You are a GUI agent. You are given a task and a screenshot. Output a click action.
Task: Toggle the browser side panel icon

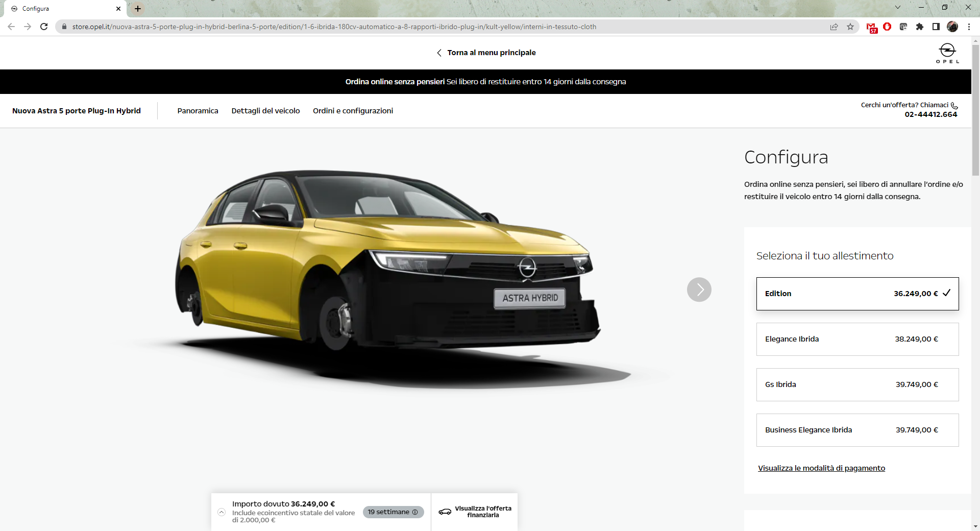click(936, 27)
